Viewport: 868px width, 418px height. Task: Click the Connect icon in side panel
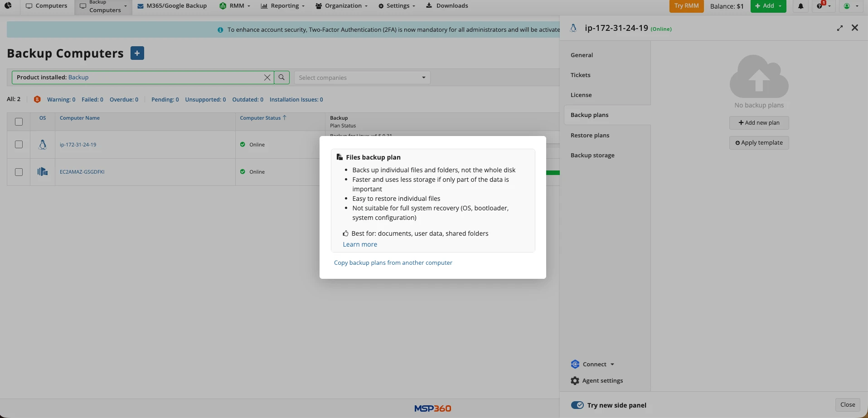(575, 364)
